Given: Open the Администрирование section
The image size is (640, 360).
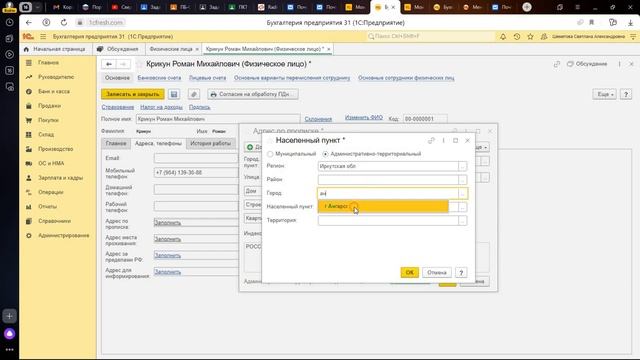Looking at the screenshot, I should [64, 236].
